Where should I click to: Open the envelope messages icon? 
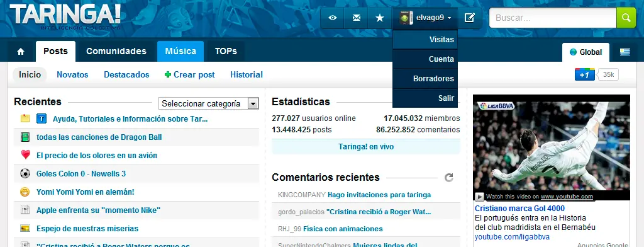click(357, 18)
